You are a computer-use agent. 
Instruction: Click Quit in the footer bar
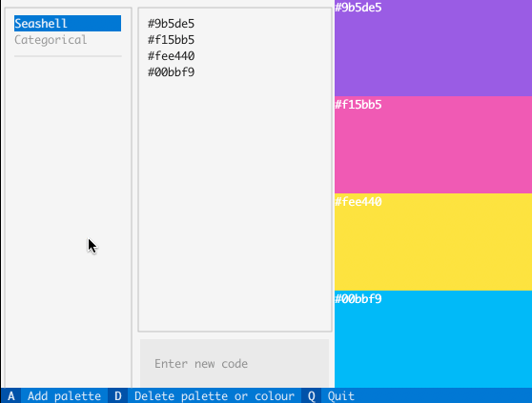(341, 395)
